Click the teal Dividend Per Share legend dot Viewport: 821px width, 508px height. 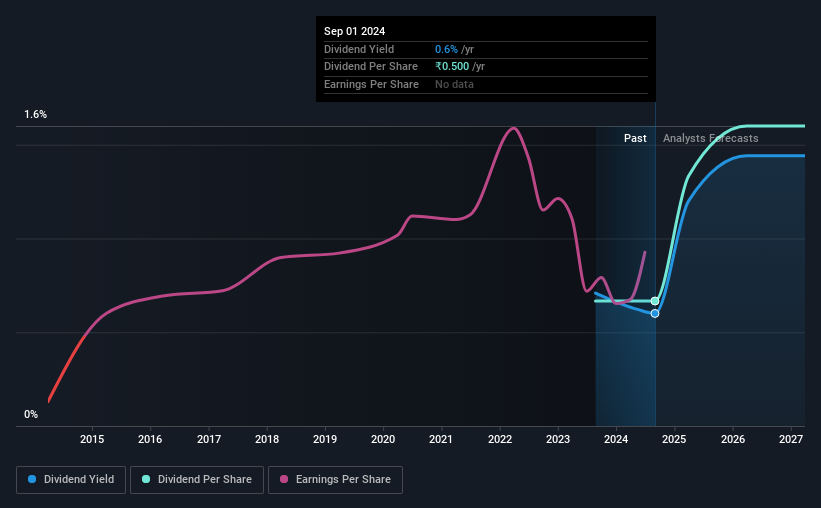pyautogui.click(x=146, y=479)
